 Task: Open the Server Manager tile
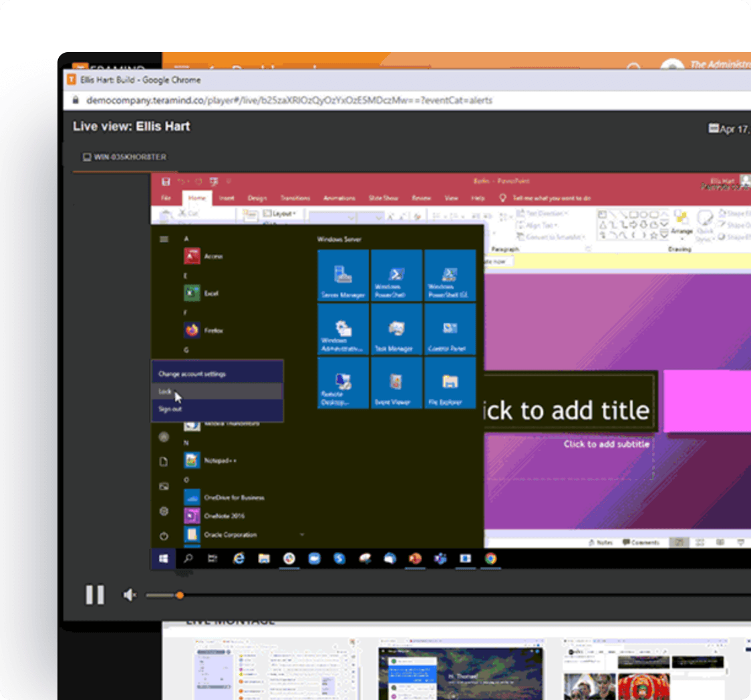(x=343, y=275)
